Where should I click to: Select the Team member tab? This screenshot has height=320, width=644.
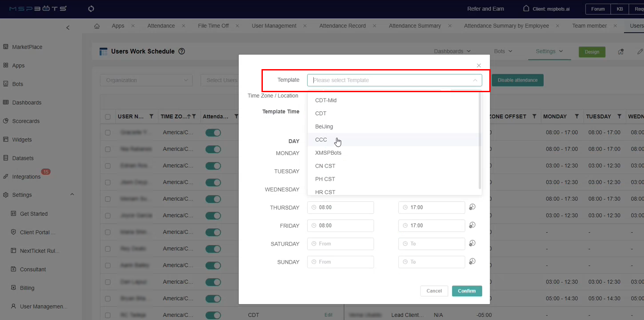(x=589, y=26)
